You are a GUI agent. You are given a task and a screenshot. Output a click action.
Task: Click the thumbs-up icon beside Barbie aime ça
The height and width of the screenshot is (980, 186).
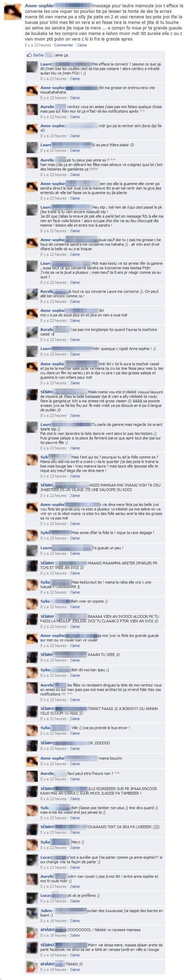click(29, 55)
